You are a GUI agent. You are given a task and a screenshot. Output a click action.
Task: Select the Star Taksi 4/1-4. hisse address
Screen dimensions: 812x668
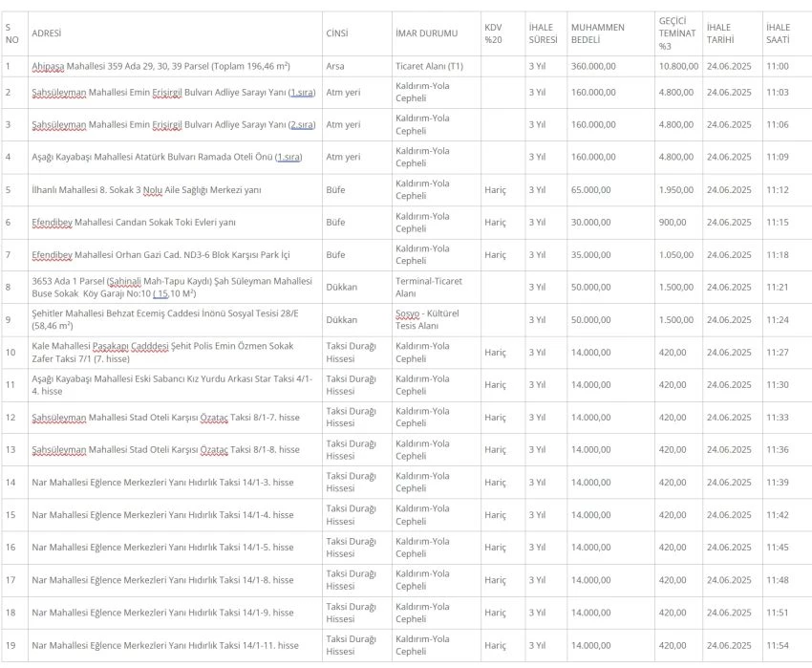[x=172, y=384]
